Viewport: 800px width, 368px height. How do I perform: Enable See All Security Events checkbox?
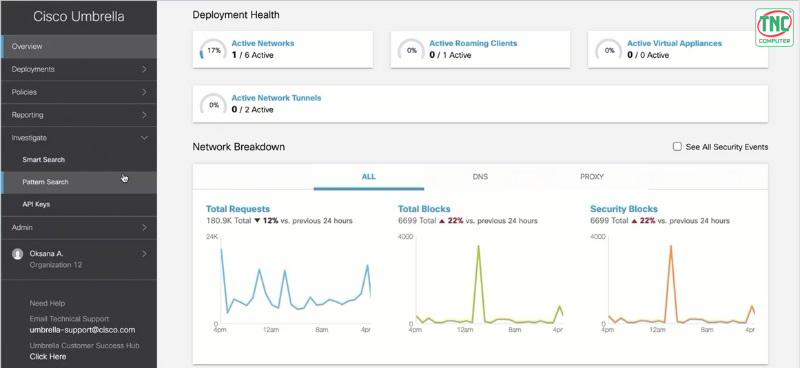(677, 146)
